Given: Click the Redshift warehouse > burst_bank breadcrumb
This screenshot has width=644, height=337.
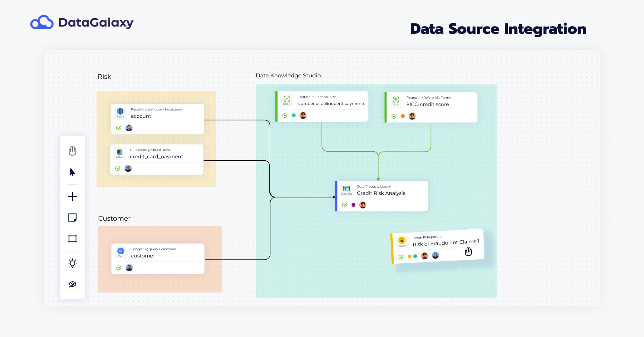Looking at the screenshot, I should click(157, 110).
